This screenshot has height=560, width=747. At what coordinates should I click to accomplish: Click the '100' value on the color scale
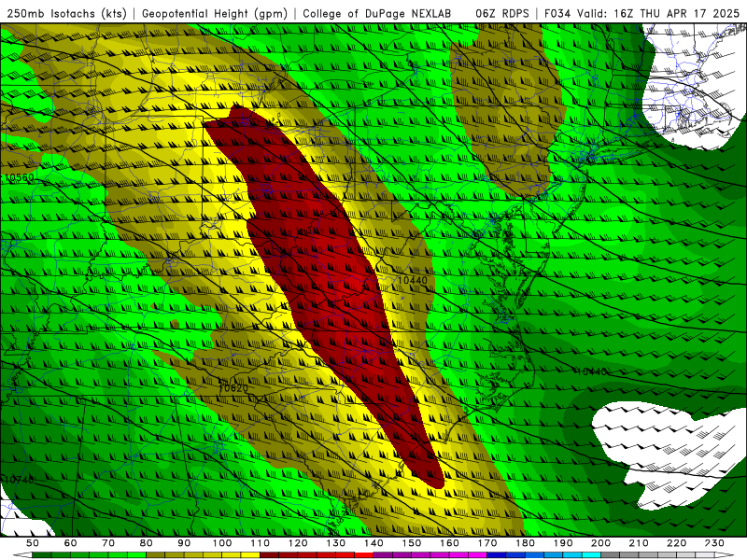coord(222,543)
